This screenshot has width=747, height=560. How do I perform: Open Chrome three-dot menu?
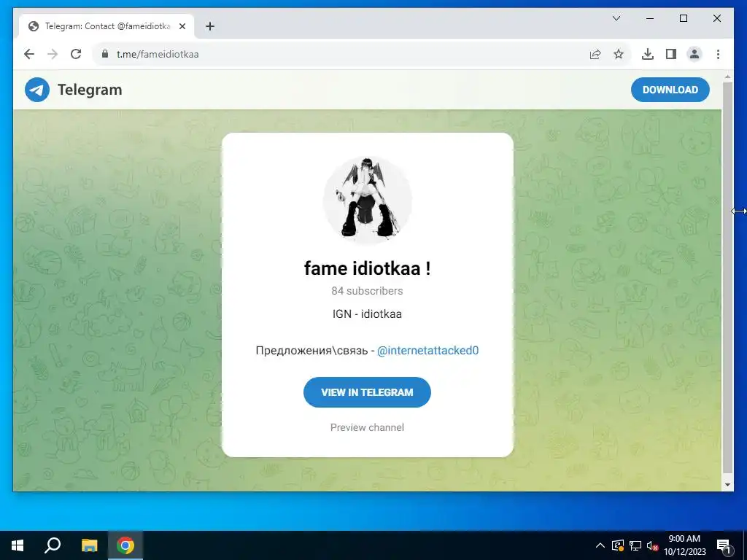tap(718, 54)
